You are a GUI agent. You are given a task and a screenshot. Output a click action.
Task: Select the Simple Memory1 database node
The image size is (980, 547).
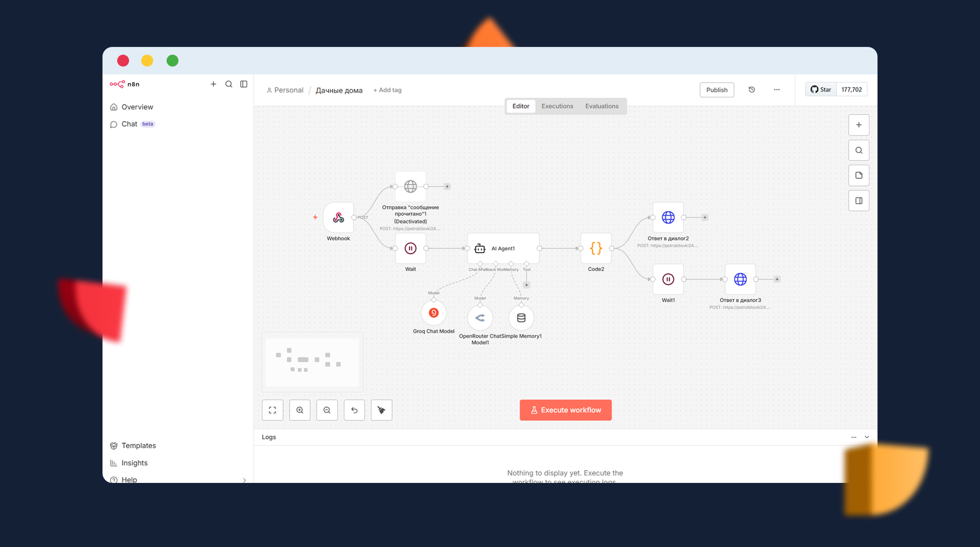tap(521, 318)
